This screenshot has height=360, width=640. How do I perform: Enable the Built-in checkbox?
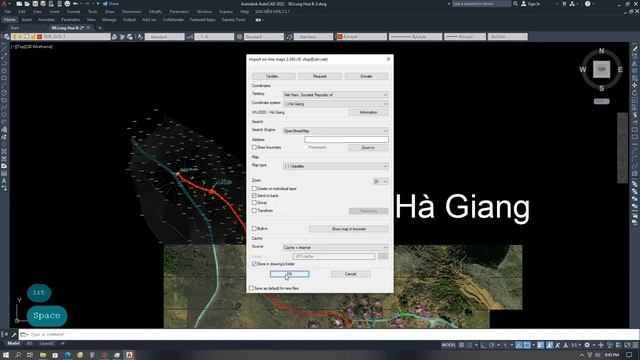(x=254, y=229)
